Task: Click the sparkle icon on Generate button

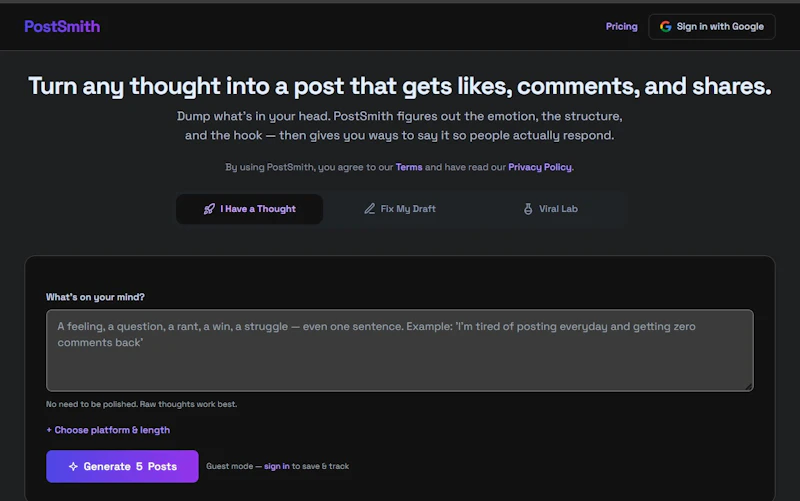Action: point(73,466)
